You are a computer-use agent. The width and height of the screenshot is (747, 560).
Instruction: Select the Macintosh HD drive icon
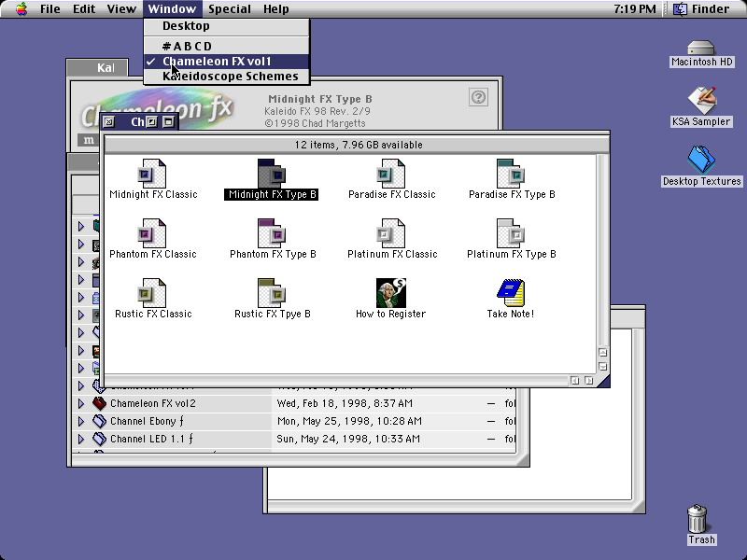click(701, 49)
